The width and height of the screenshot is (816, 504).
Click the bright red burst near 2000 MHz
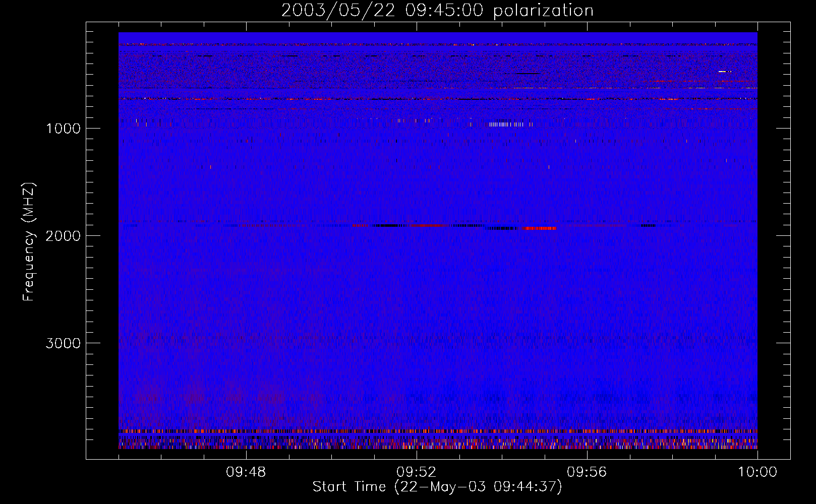[x=539, y=228]
